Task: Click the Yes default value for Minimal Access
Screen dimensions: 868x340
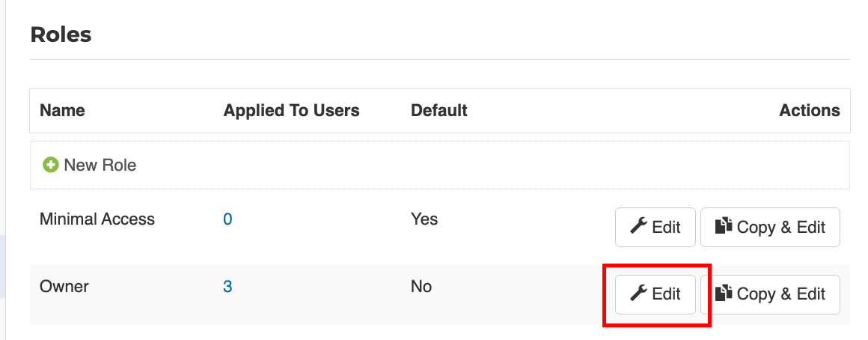Action: (x=424, y=219)
